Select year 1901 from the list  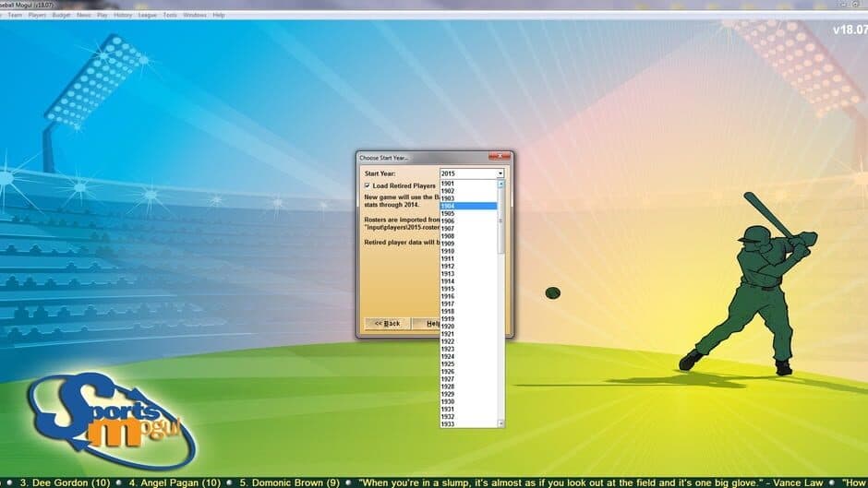(x=468, y=183)
